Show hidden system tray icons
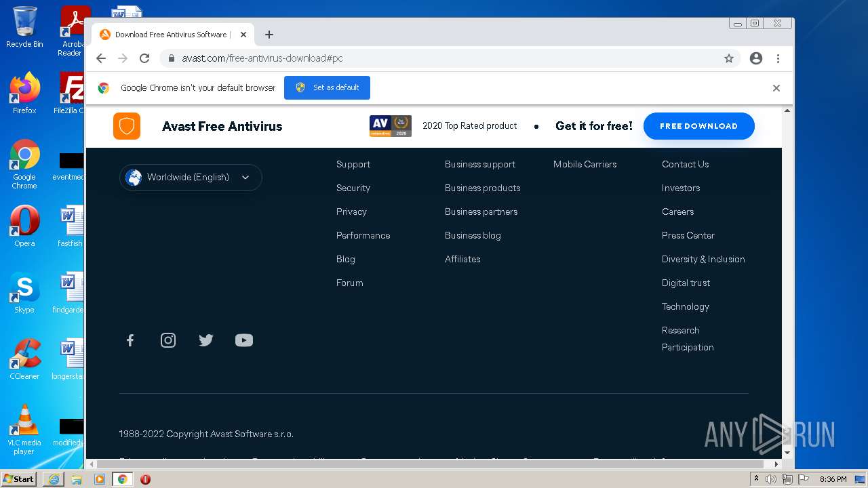This screenshot has width=868, height=488. tap(756, 479)
